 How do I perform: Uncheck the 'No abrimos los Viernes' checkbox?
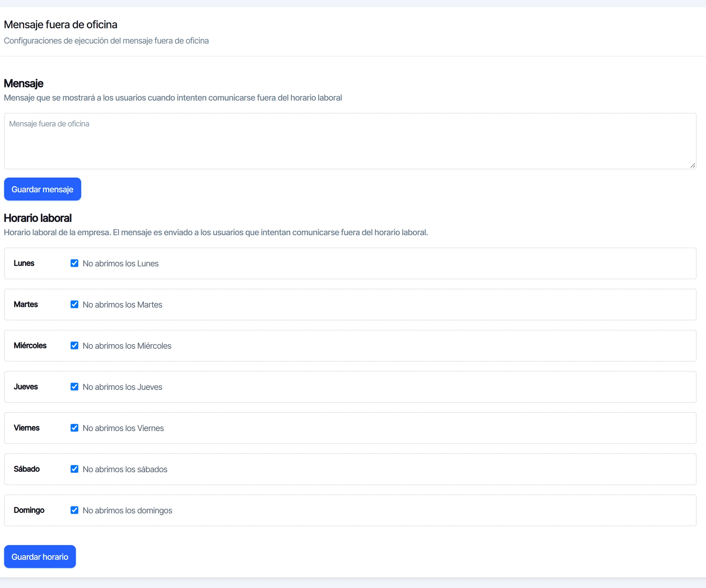pos(74,428)
